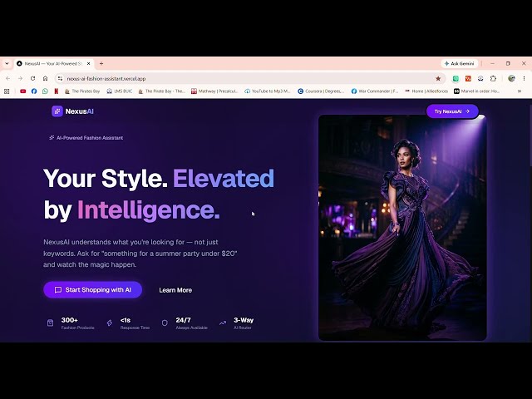The height and width of the screenshot is (399, 532).
Task: Click the Your Style. Elevated headline
Action: (159, 178)
